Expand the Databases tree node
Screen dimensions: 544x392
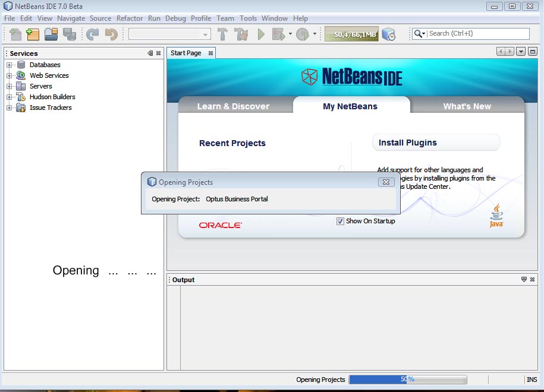tap(10, 65)
